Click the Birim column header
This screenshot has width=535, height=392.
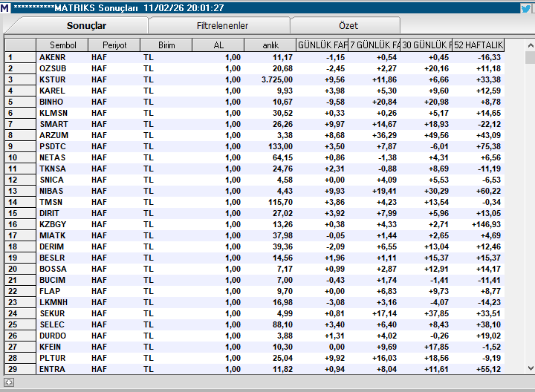tap(166, 45)
